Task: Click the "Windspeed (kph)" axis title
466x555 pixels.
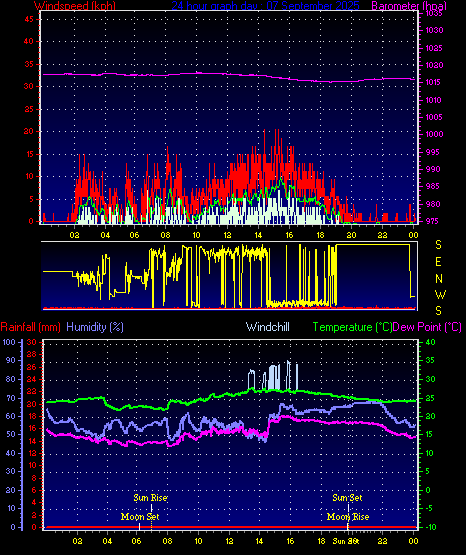Action: pos(75,6)
